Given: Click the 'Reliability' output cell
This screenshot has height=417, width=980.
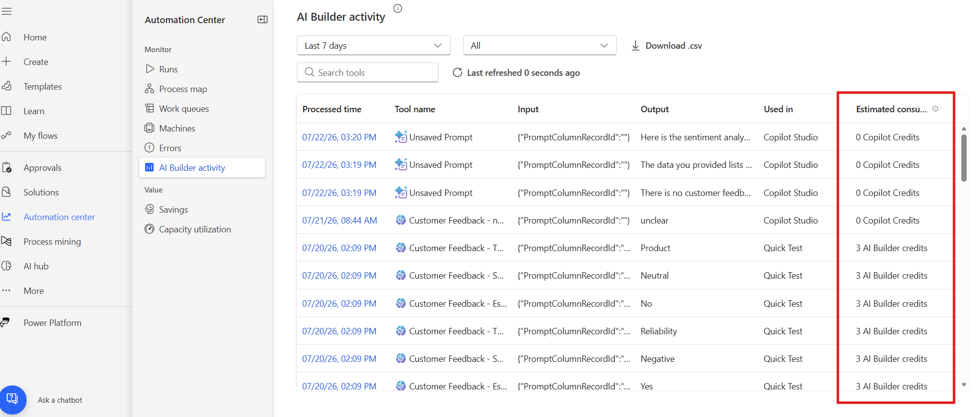Looking at the screenshot, I should tap(659, 331).
